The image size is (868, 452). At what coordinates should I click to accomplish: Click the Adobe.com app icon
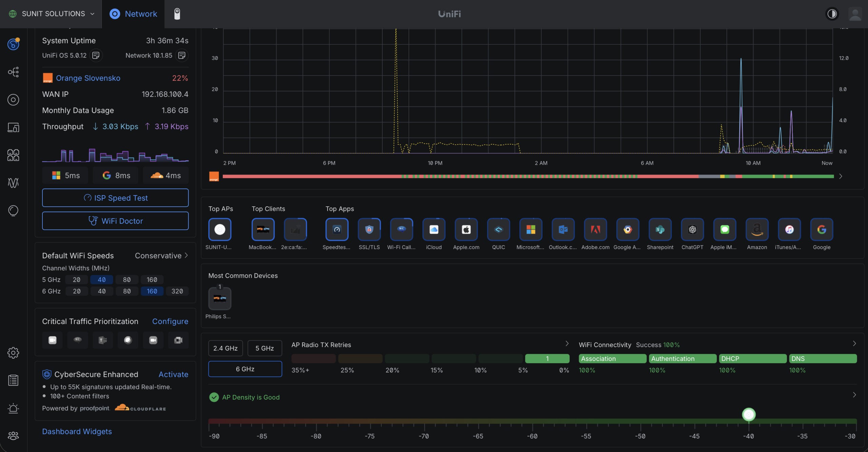coord(595,229)
